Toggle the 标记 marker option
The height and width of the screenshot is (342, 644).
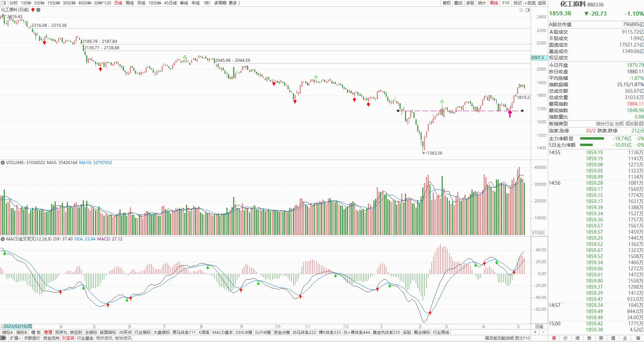[517, 3]
